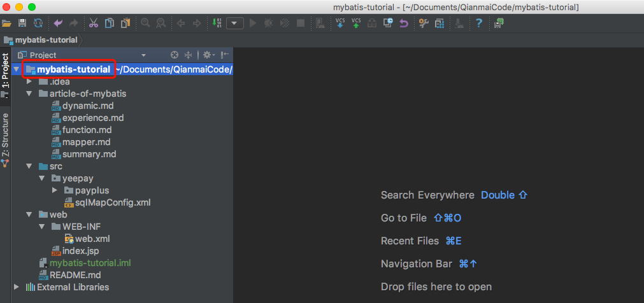Screen dimensions: 644x303
Task: Hide the Project tool window
Action: tap(225, 55)
